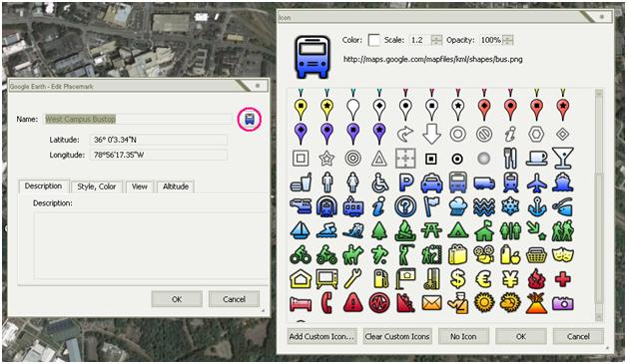The image size is (627, 364).
Task: Open the Scale value stepper arrows
Action: [x=436, y=40]
